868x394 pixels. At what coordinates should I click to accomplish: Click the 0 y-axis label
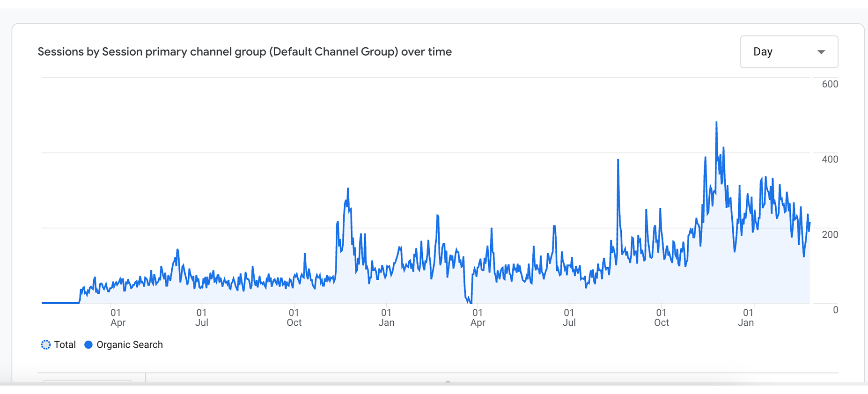pos(835,310)
